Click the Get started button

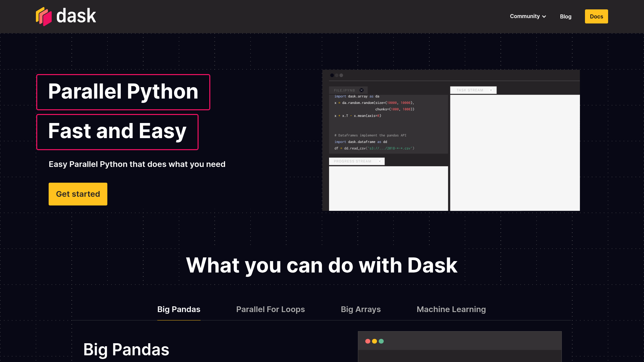coord(78,194)
